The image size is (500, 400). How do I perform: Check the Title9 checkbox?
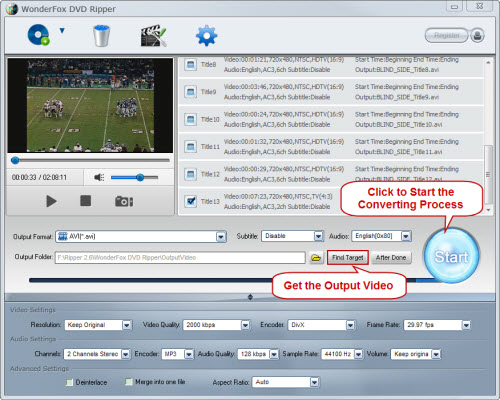[x=190, y=92]
